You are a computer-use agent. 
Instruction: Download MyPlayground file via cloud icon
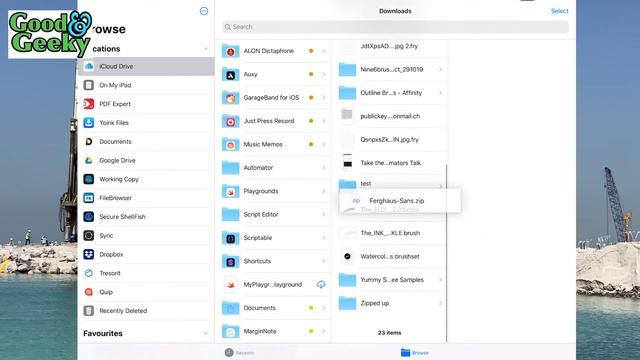(x=321, y=284)
